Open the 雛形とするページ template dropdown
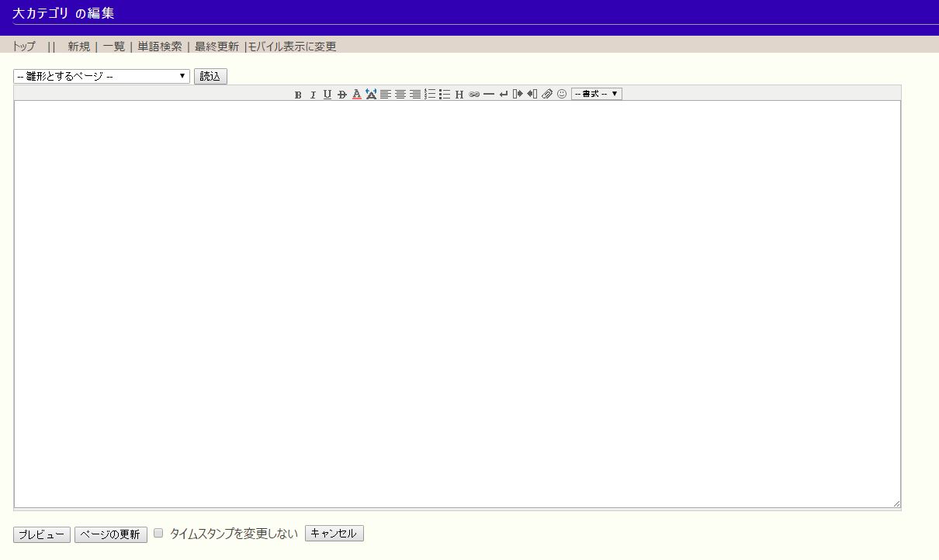Screen dimensions: 939x560 [102, 76]
